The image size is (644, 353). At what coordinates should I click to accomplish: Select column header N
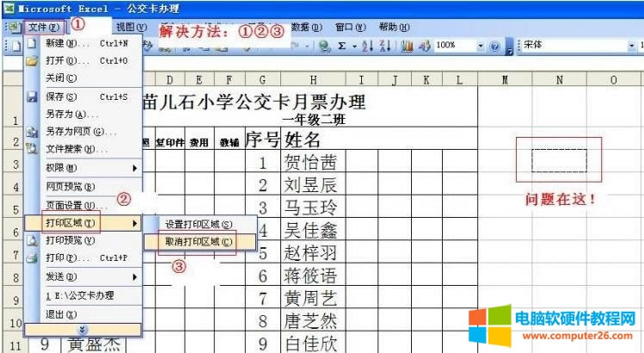point(560,80)
